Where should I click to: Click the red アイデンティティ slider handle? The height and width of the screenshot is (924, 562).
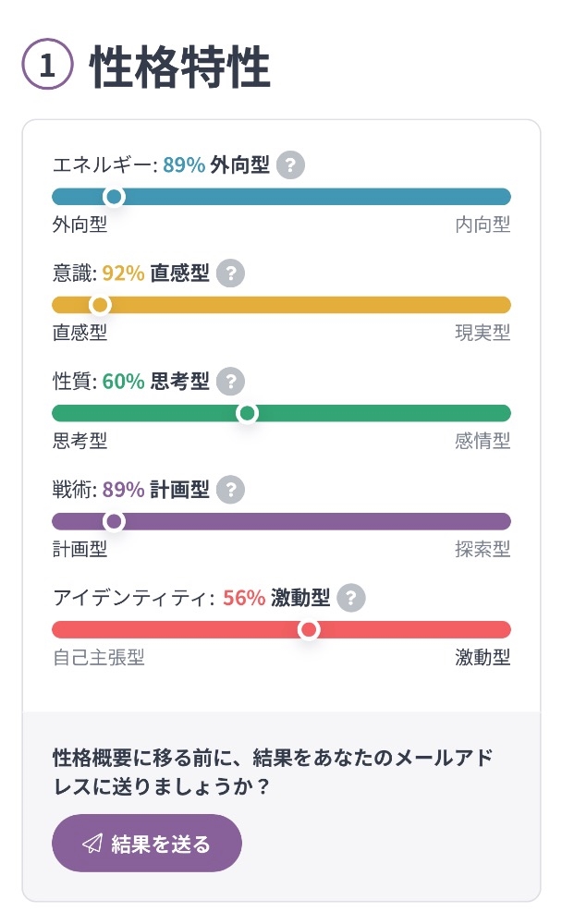pos(309,629)
